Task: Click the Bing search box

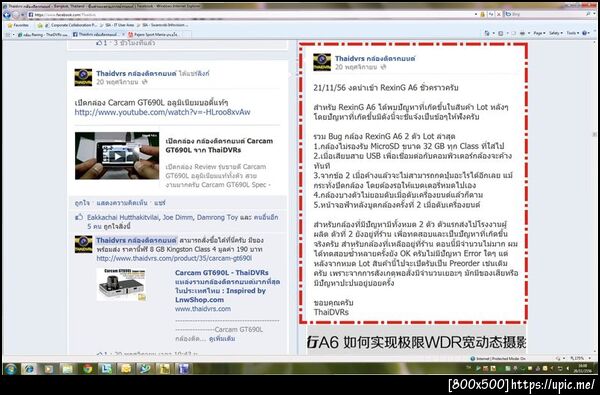Action: coord(544,14)
